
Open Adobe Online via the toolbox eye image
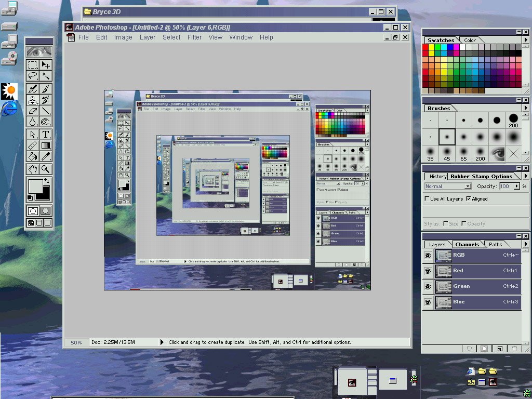coord(39,51)
